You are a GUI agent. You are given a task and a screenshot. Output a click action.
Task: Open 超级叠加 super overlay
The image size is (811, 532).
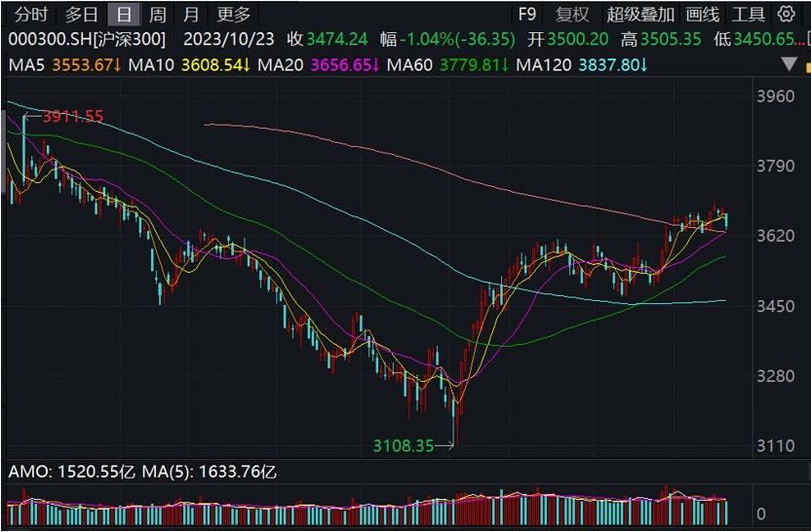click(x=639, y=15)
